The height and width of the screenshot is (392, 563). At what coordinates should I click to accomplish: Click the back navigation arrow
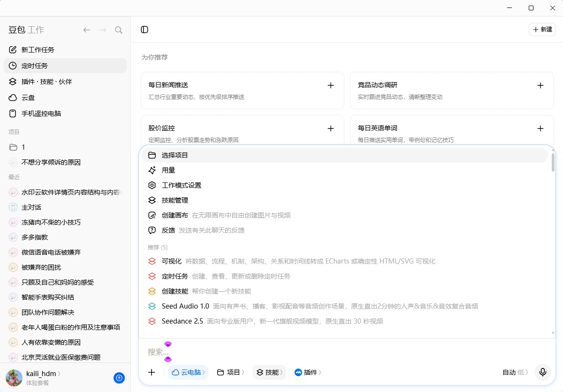click(x=87, y=30)
